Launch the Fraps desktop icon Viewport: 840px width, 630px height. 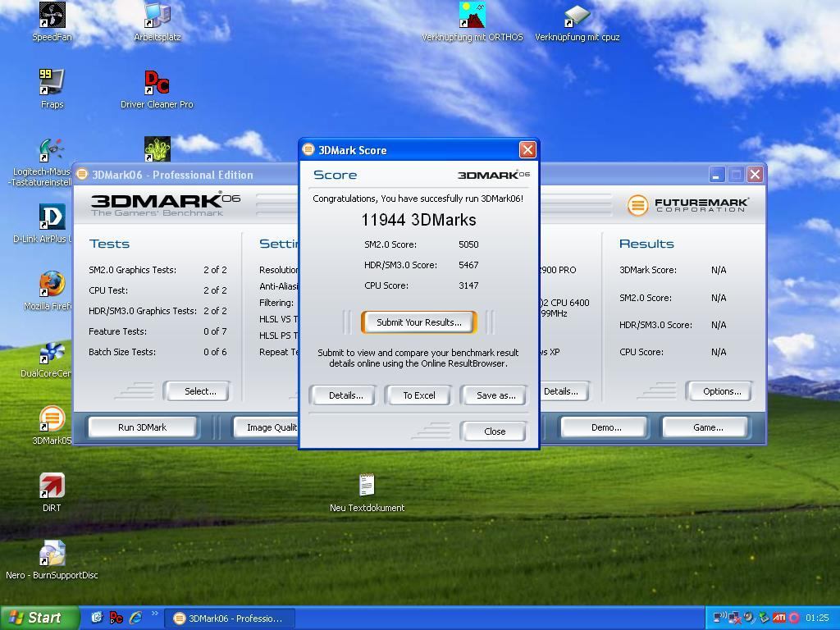click(52, 89)
